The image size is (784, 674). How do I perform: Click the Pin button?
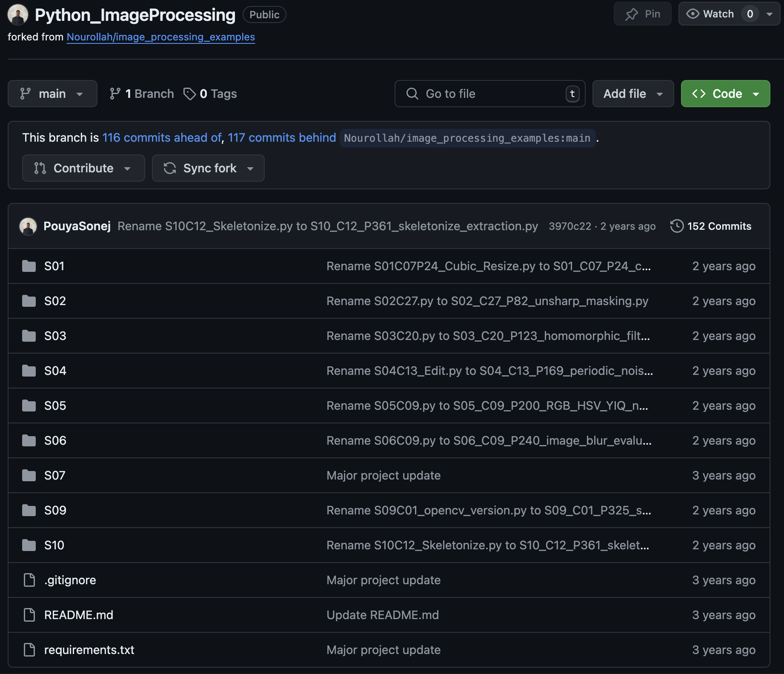tap(642, 14)
